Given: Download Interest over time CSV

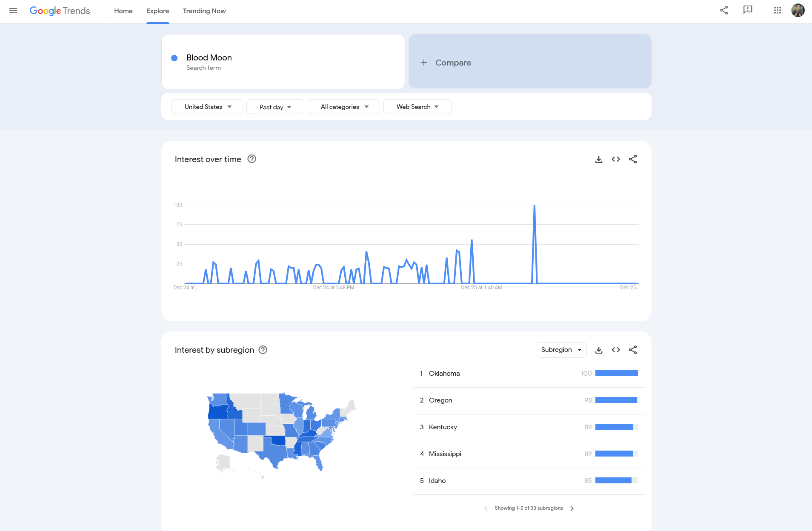Looking at the screenshot, I should (599, 159).
